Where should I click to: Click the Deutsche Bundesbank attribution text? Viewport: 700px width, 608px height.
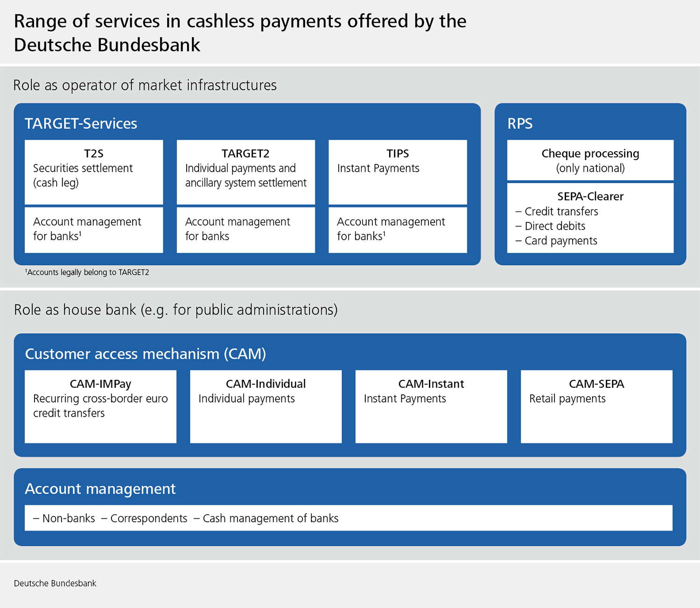(55, 583)
